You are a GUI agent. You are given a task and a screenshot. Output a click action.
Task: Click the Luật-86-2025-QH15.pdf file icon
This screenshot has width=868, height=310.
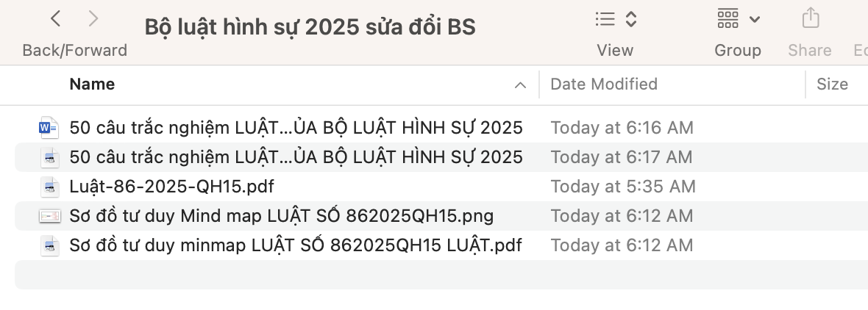(x=49, y=187)
